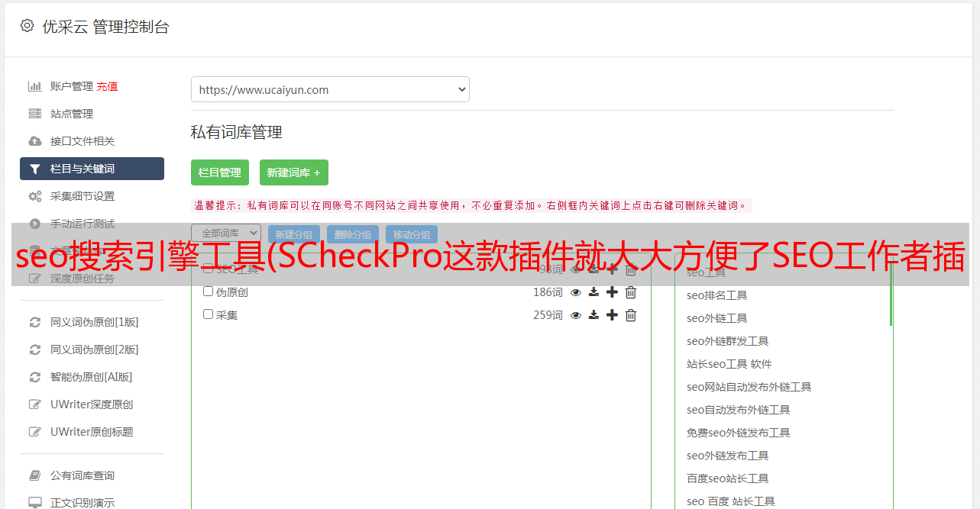Open the https://www.ucaiyun.com site dropdown
The width and height of the screenshot is (980, 509).
point(330,89)
